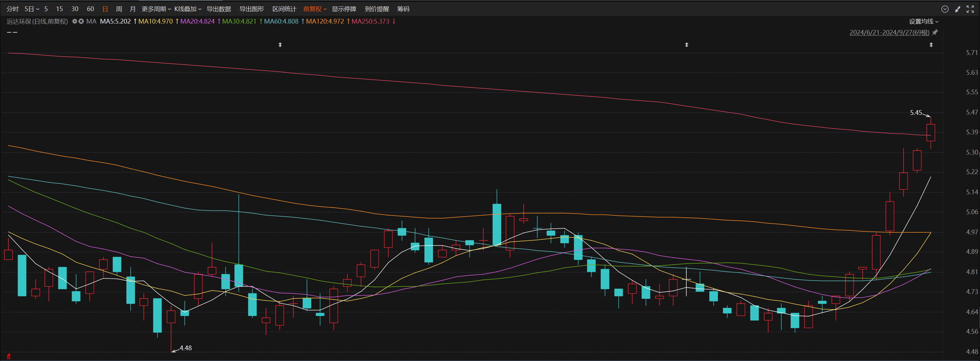980x361 pixels.
Task: Click the circled down-arrow icon at top right
Action: click(x=945, y=9)
